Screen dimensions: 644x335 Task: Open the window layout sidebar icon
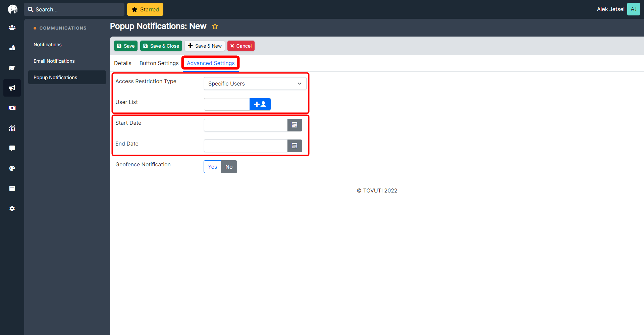click(x=12, y=188)
